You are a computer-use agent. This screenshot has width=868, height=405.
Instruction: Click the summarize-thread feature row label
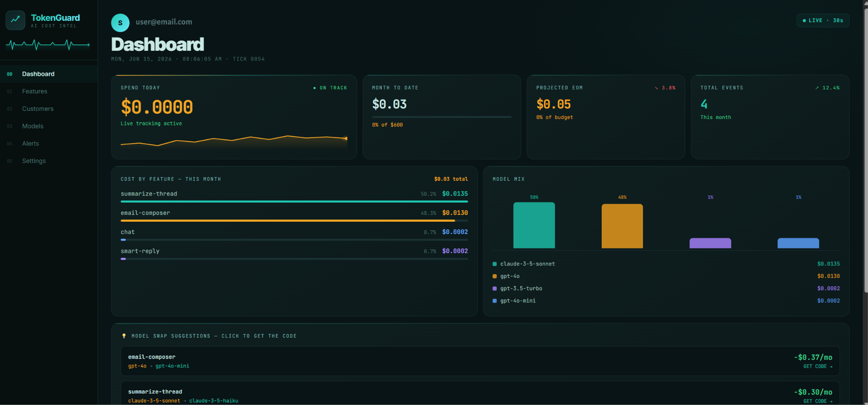tap(149, 194)
